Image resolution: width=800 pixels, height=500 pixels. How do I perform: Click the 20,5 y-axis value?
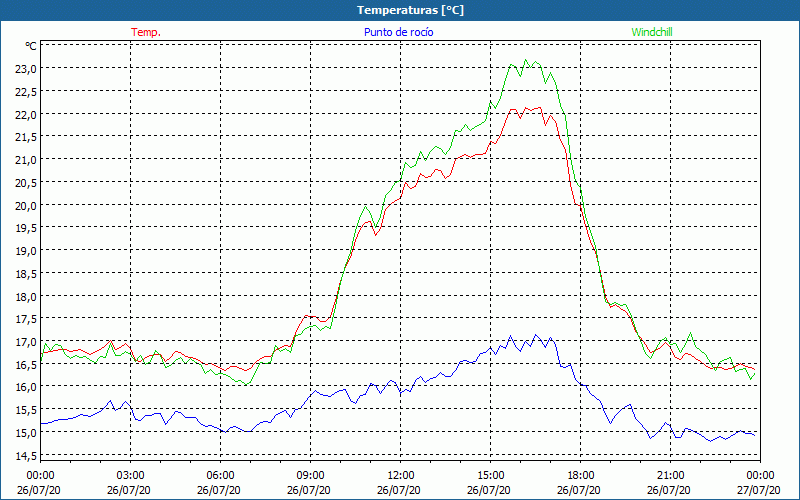[x=26, y=182]
